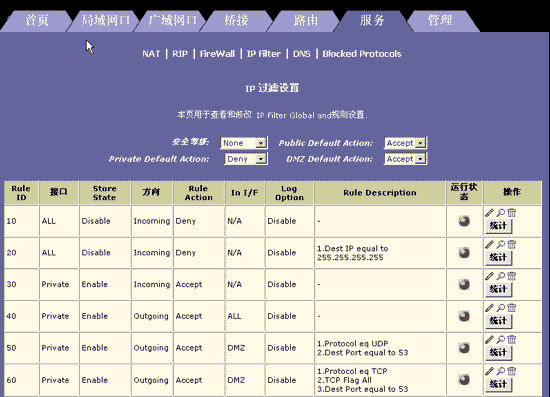This screenshot has width=550, height=397.
Task: Delete rule 10 using trash icon
Action: pos(512,213)
